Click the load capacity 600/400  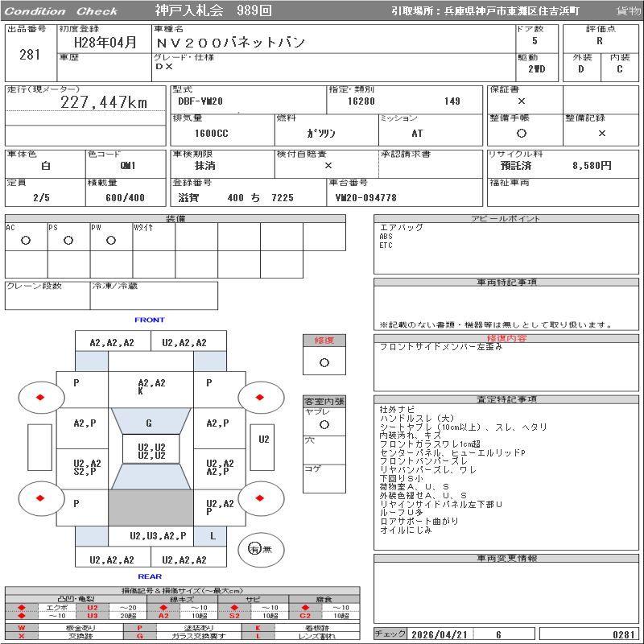tap(125, 198)
